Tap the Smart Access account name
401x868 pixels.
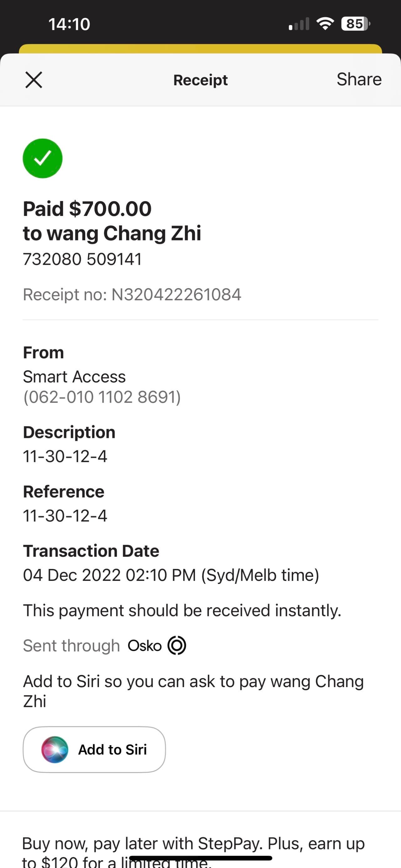click(x=74, y=377)
